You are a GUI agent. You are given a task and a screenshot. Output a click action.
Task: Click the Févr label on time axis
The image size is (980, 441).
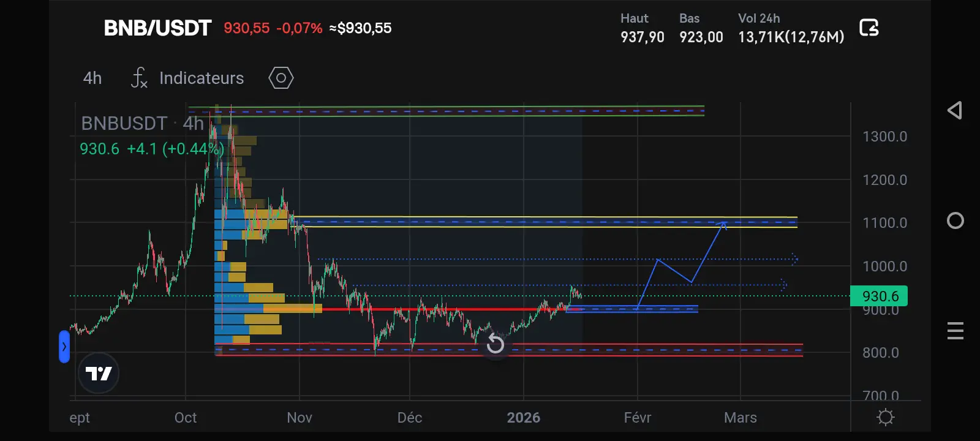[x=638, y=418]
